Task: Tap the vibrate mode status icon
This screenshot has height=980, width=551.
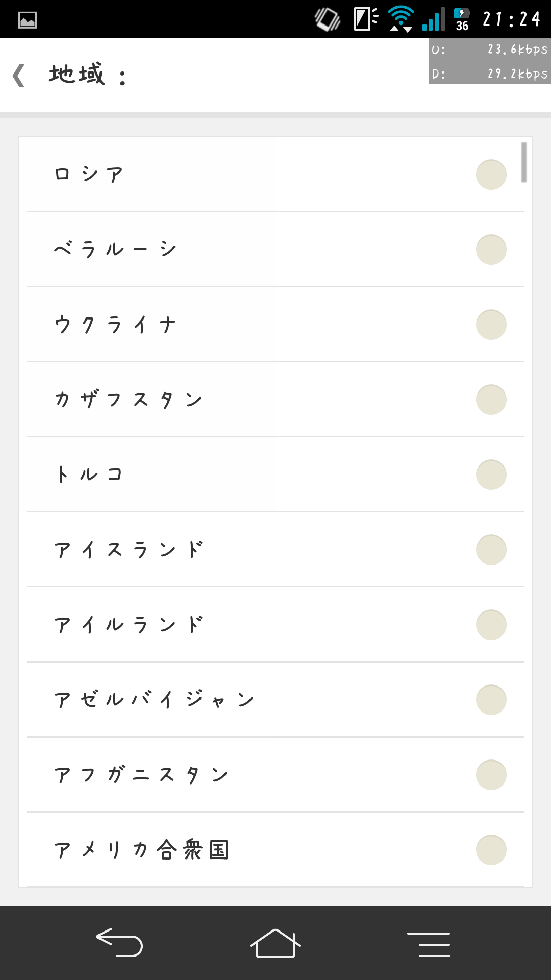Action: tap(328, 19)
